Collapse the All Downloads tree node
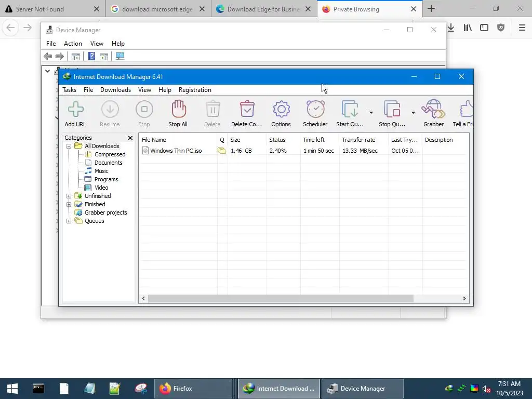Image resolution: width=532 pixels, height=399 pixels. coord(69,146)
